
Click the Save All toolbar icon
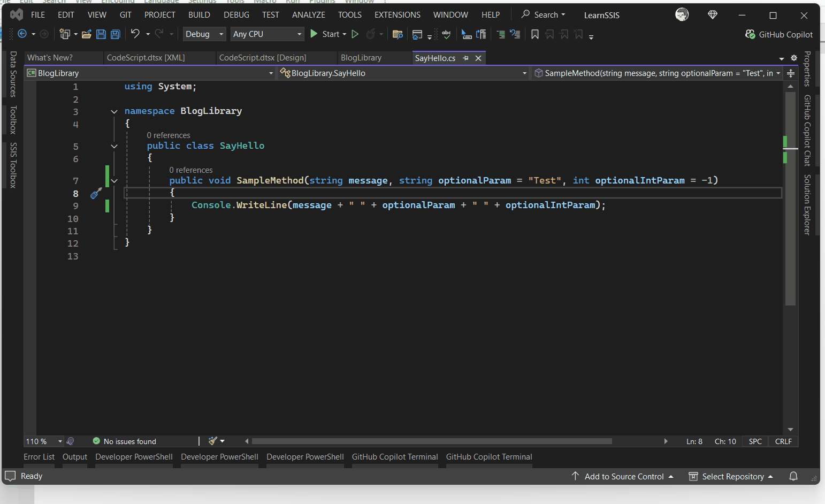pyautogui.click(x=115, y=34)
